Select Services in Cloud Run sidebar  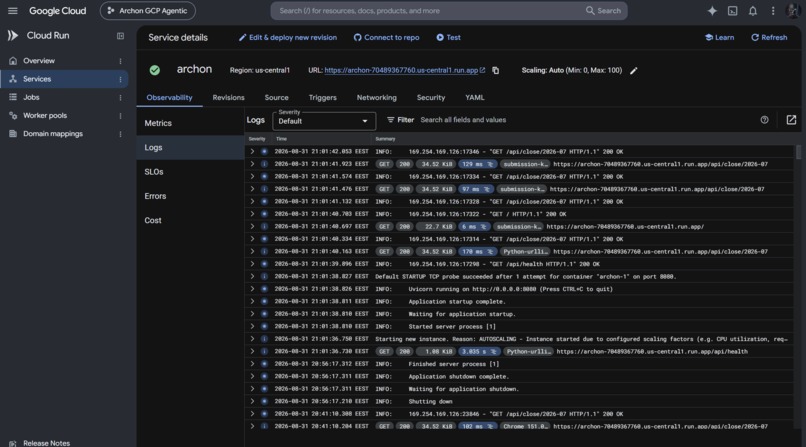tap(37, 79)
